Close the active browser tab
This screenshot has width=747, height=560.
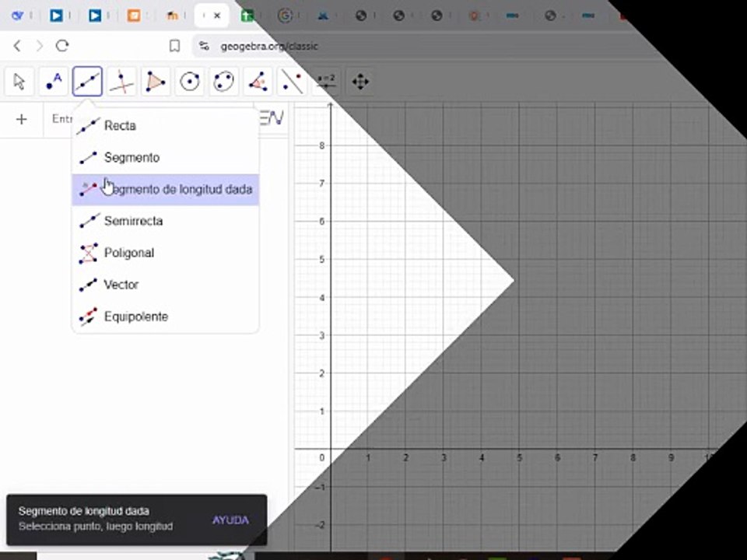pos(217,16)
